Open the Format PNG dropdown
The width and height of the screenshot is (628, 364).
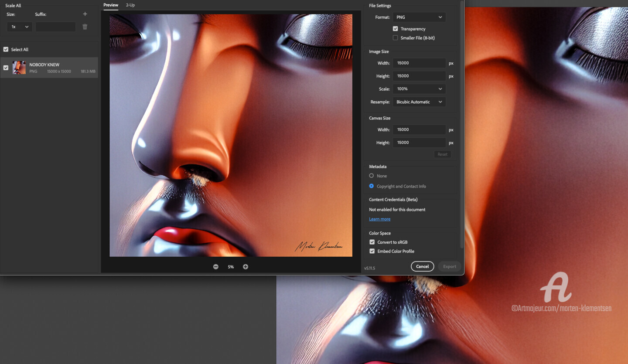(x=419, y=17)
